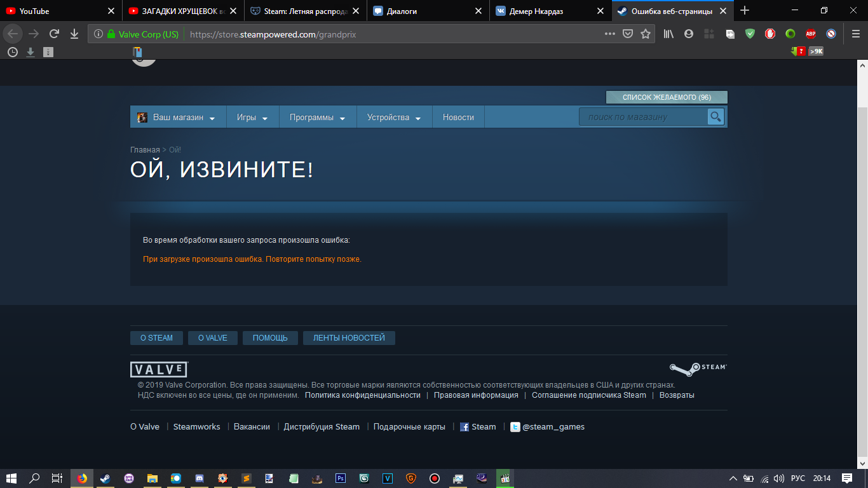868x488 pixels.
Task: Open the 'Подарочные карты' footer link
Action: (409, 427)
